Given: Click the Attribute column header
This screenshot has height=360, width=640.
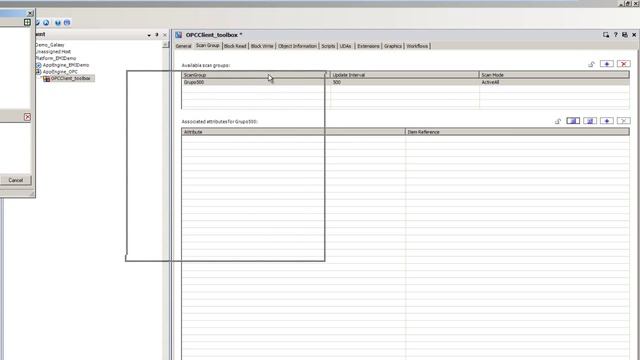Looking at the screenshot, I should click(x=293, y=132).
